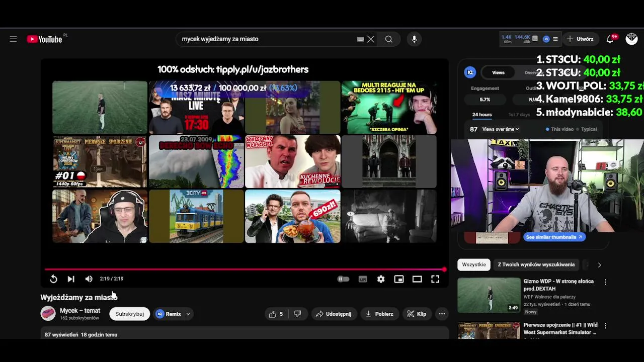Toggle subtitles in the player
This screenshot has width=644, height=362.
363,279
